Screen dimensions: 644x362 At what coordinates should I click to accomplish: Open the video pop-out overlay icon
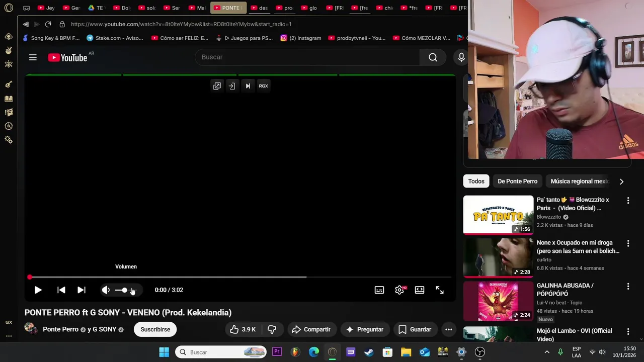[x=217, y=86]
